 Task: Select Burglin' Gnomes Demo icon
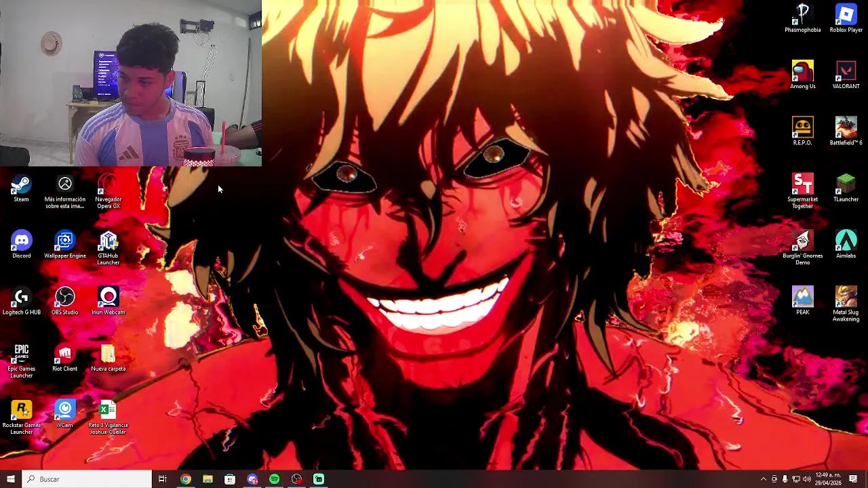(803, 247)
